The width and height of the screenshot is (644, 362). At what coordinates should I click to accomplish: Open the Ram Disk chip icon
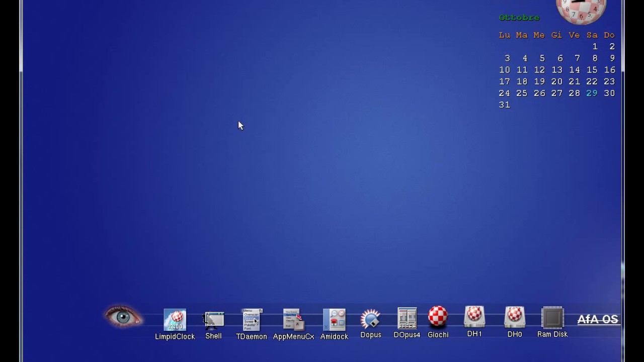click(552, 317)
